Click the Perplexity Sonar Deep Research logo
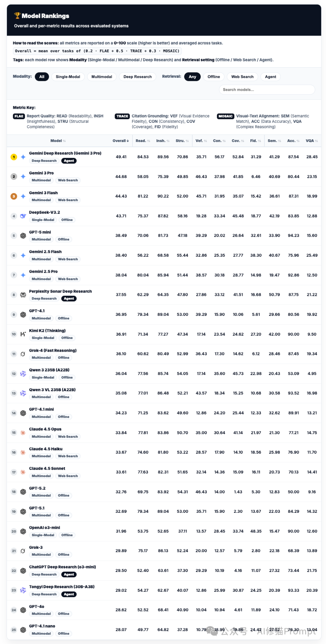The width and height of the screenshot is (326, 644). coord(23,295)
